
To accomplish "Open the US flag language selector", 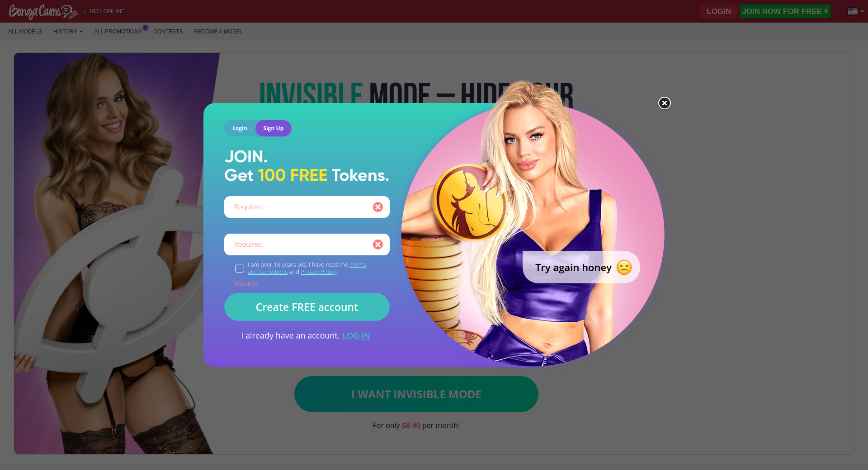I will (x=855, y=11).
